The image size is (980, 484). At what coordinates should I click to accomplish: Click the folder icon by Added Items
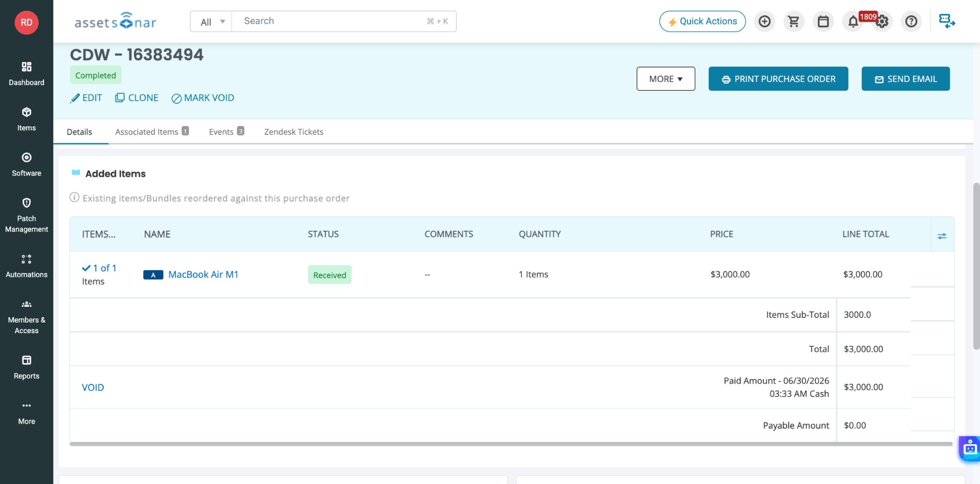(76, 172)
